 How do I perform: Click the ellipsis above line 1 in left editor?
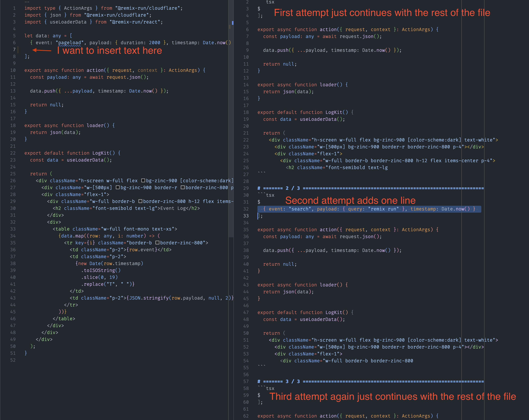(x=27, y=2)
